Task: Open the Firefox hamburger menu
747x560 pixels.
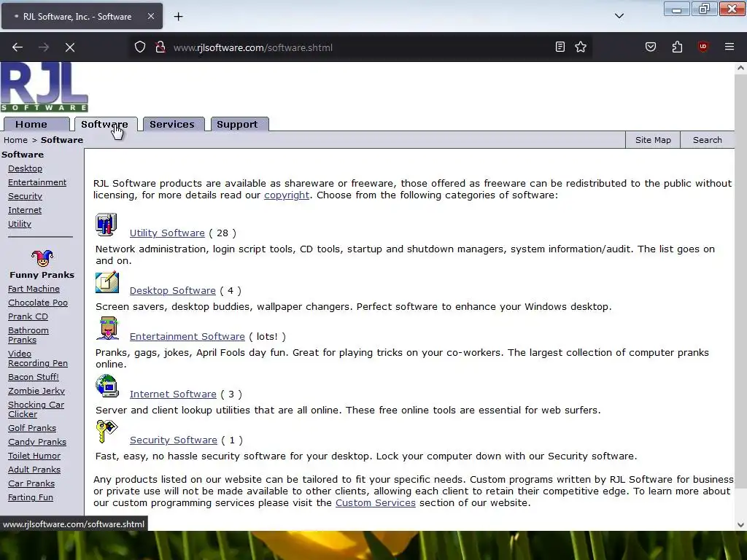Action: pyautogui.click(x=729, y=47)
